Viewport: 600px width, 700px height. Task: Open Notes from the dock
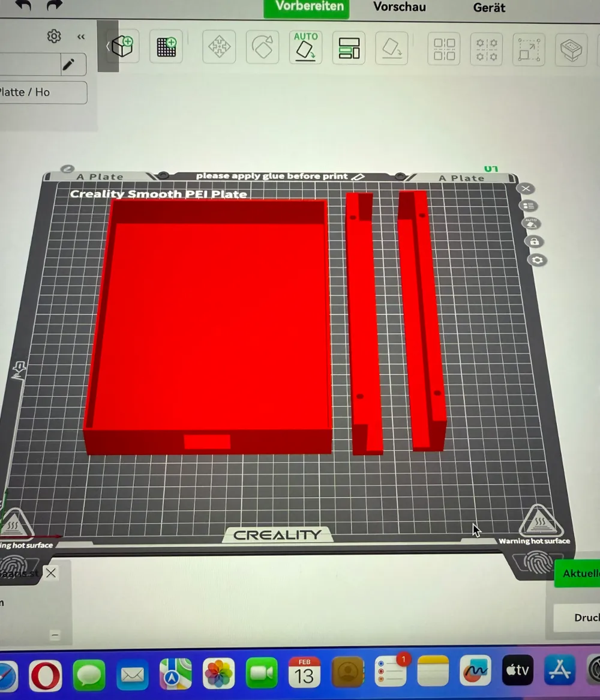(x=433, y=671)
